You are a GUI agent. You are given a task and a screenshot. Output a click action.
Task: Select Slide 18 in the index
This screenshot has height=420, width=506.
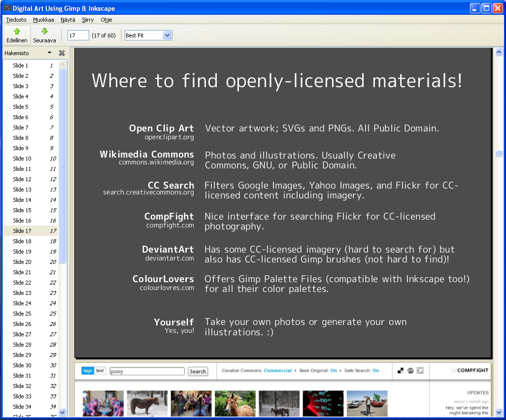[31, 241]
